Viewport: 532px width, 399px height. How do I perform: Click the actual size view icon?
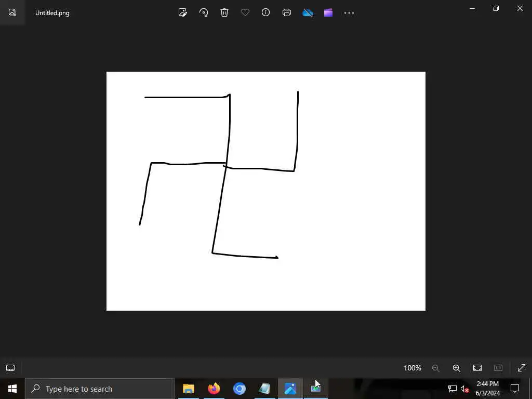(x=498, y=368)
